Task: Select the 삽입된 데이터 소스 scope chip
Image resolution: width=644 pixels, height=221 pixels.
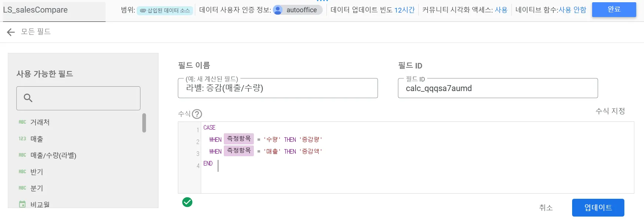Action: (165, 10)
